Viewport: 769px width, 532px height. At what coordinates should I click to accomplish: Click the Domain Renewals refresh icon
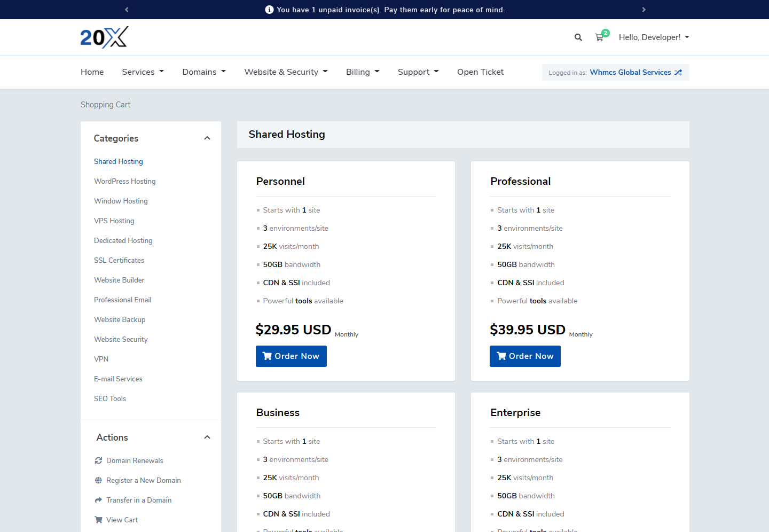(98, 460)
